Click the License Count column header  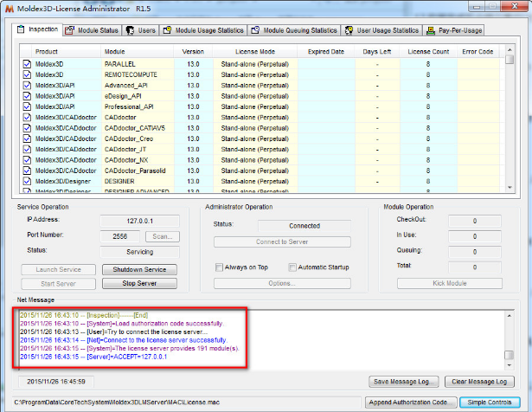[x=428, y=52]
